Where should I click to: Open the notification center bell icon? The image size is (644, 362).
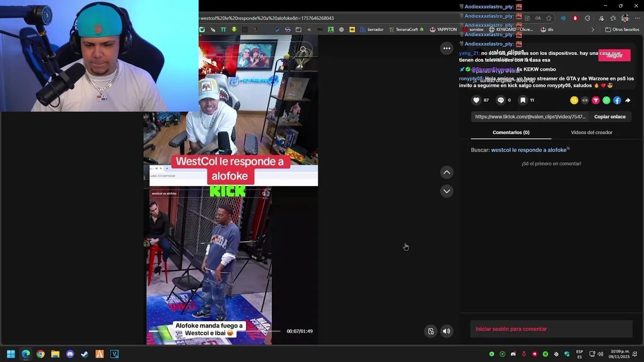(635, 354)
